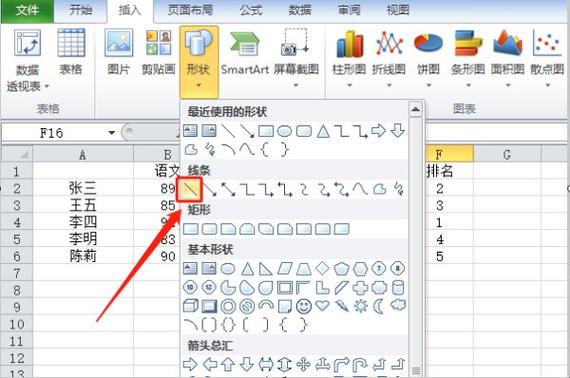Click the 图片 picture button
This screenshot has height=378, width=570.
(x=119, y=52)
